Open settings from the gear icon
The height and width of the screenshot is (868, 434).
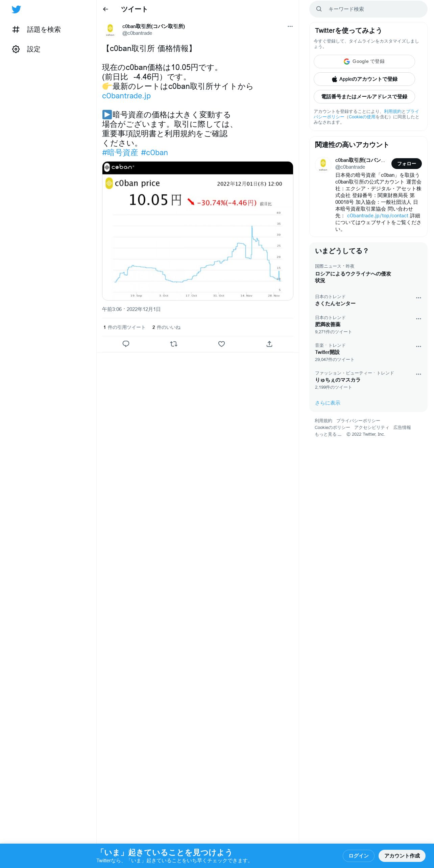pos(16,49)
